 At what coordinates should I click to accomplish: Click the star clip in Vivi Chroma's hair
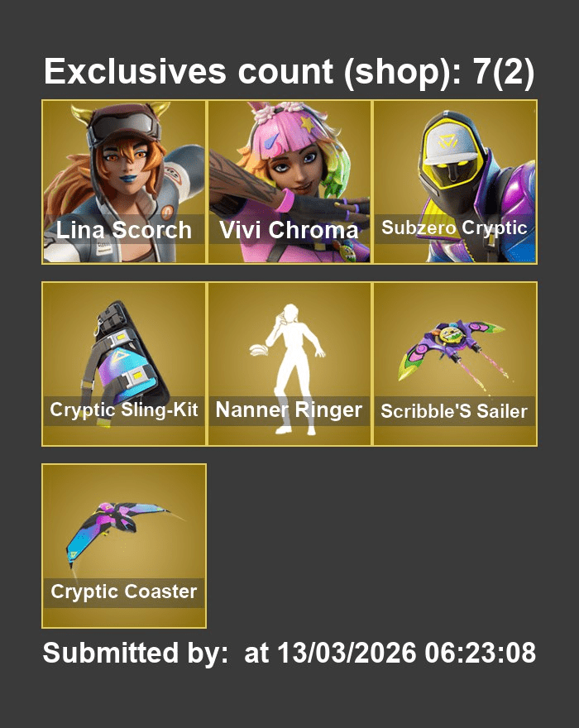pos(306,124)
